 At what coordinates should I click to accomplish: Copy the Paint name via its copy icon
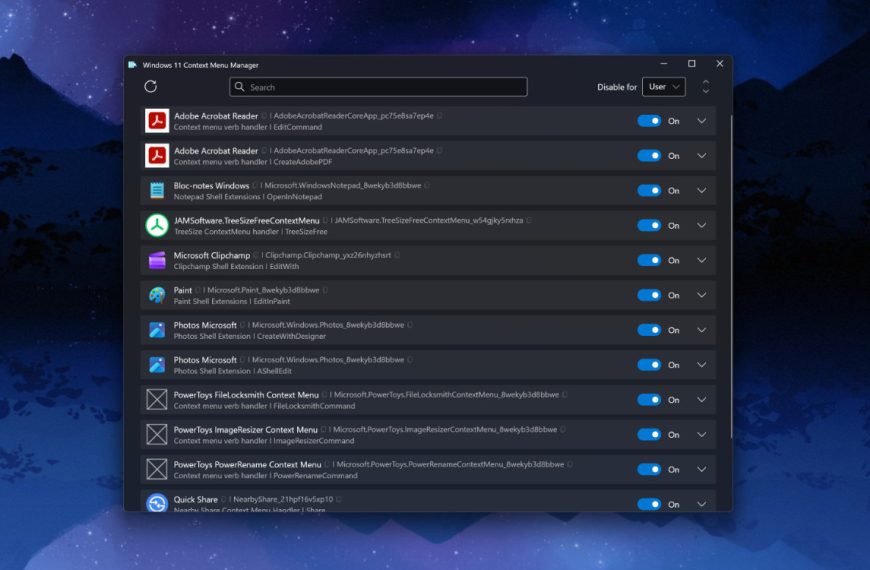click(x=198, y=290)
